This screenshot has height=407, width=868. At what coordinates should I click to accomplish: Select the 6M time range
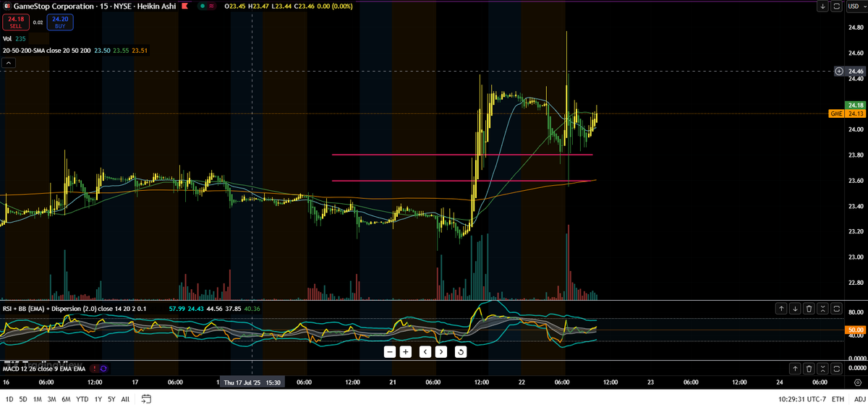67,399
